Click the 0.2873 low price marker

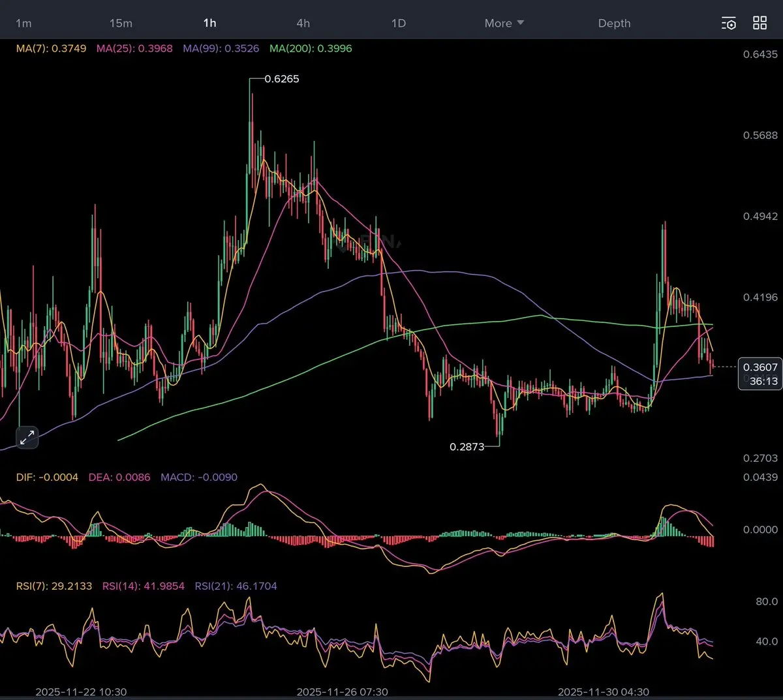pos(467,447)
